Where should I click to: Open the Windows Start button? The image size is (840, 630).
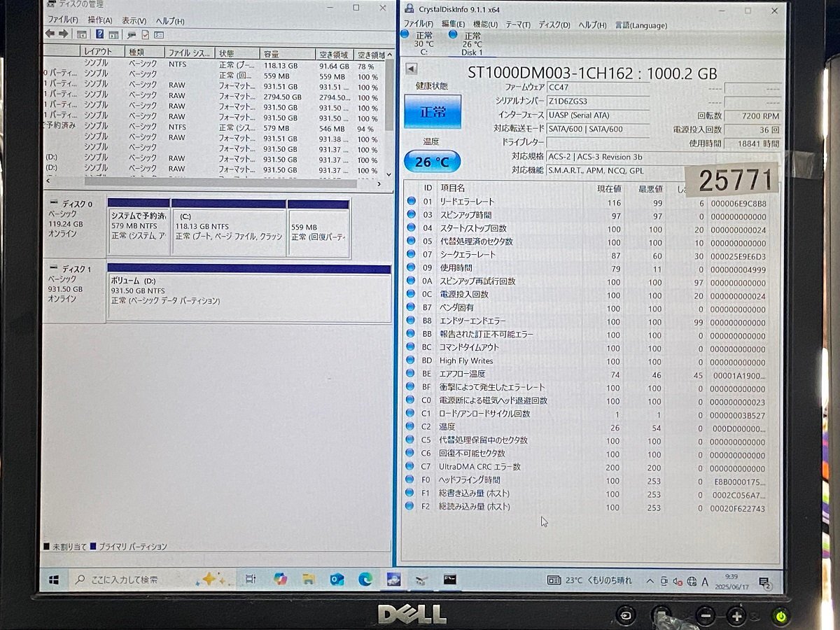[x=54, y=580]
